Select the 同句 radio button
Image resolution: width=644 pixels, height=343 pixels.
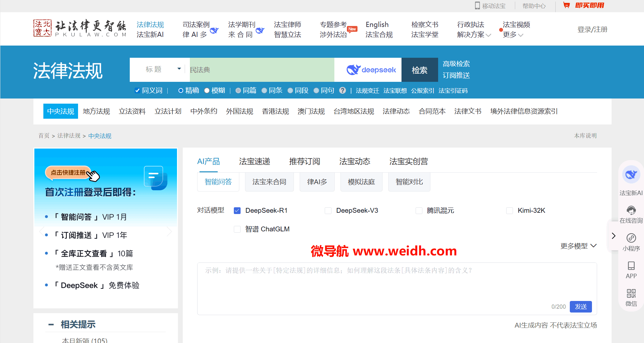[x=316, y=90]
